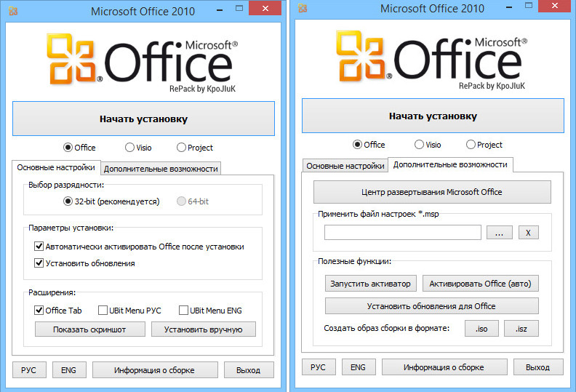Toggle automatic Office activation after install checkbox
576x392 pixels.
pyautogui.click(x=39, y=247)
